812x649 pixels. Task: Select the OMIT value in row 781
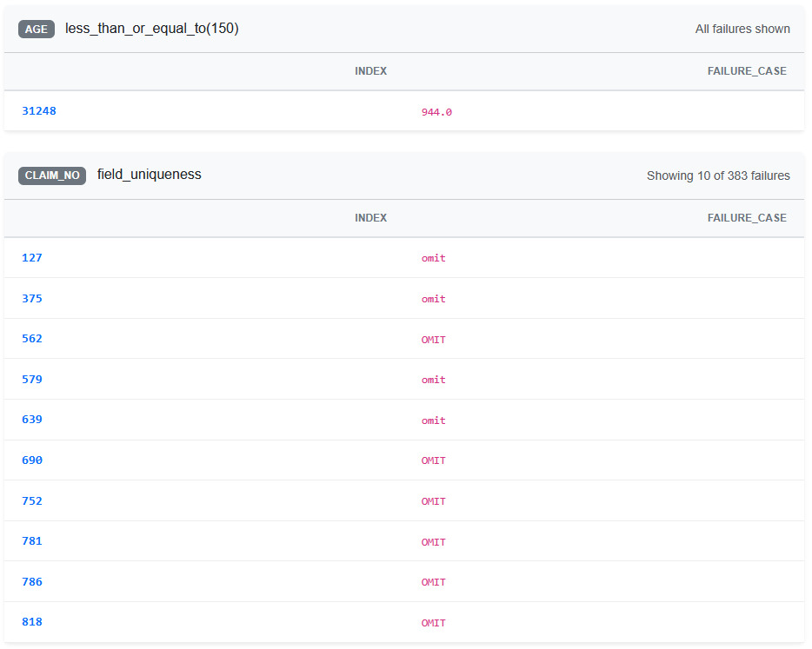coord(434,542)
